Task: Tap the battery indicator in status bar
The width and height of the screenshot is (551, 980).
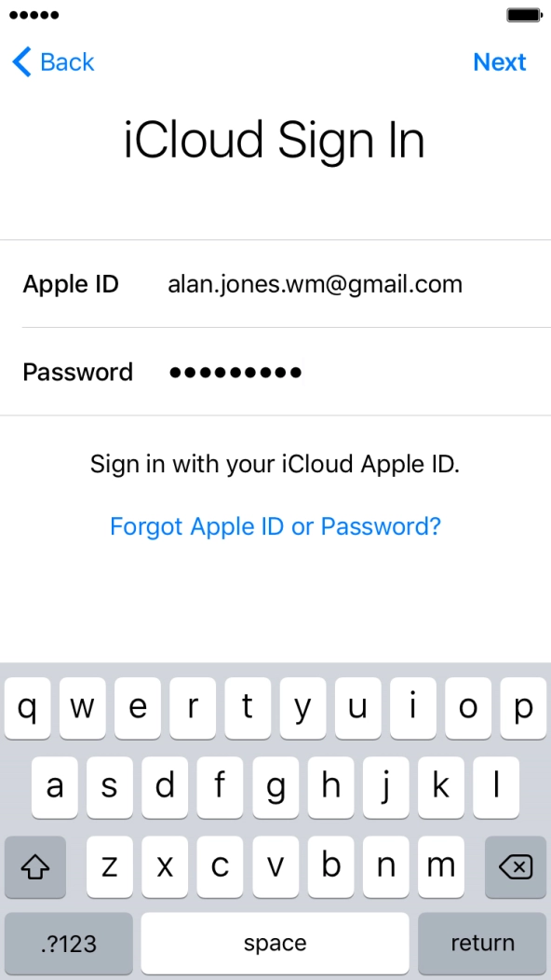Action: point(525,15)
